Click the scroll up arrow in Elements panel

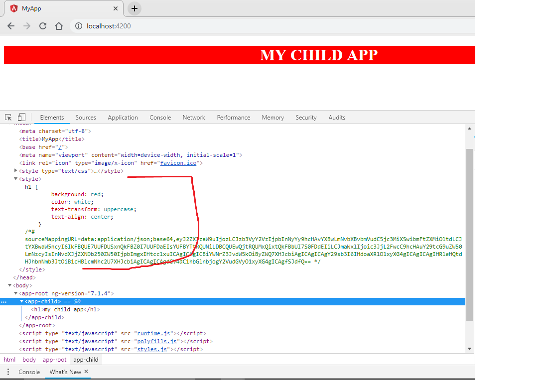tap(469, 129)
